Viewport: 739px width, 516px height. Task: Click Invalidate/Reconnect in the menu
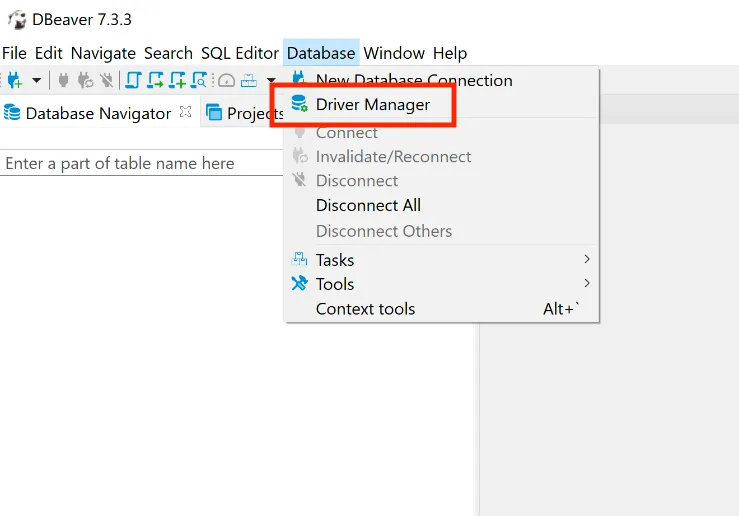coord(442,156)
